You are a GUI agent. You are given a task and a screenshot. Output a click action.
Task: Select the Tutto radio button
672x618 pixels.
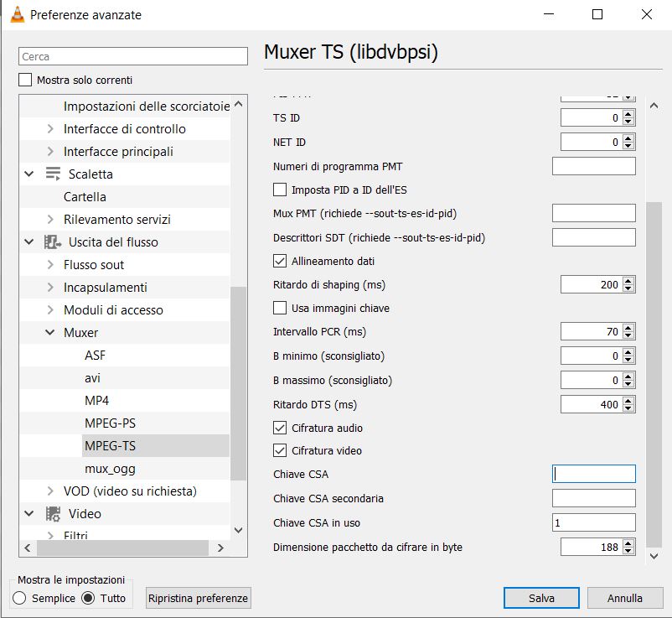[88, 598]
